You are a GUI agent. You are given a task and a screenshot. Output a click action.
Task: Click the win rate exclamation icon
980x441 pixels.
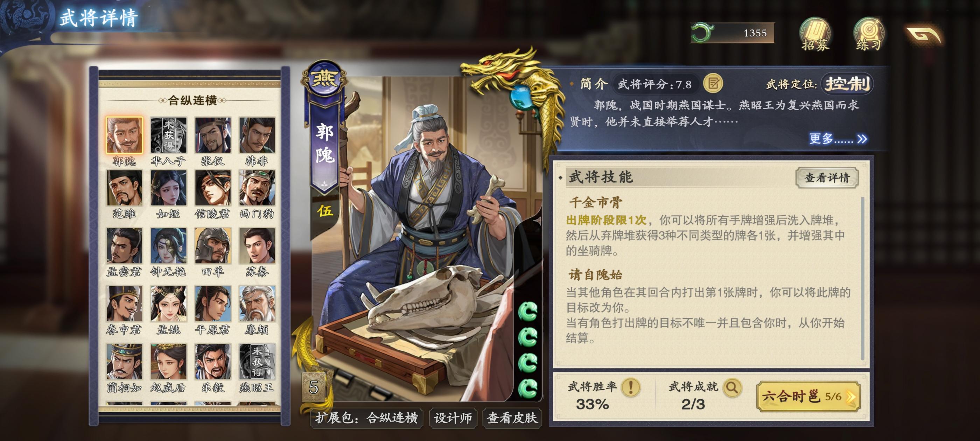630,388
